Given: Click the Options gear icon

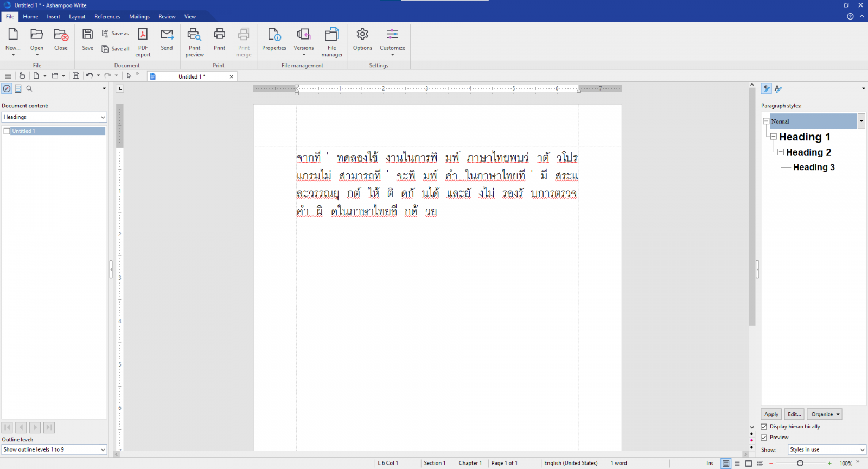Looking at the screenshot, I should pos(362,35).
